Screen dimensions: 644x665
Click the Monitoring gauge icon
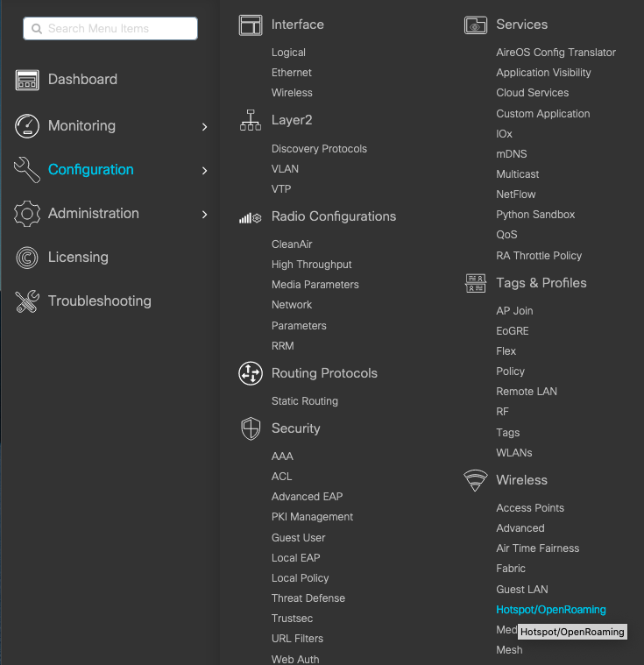point(27,126)
